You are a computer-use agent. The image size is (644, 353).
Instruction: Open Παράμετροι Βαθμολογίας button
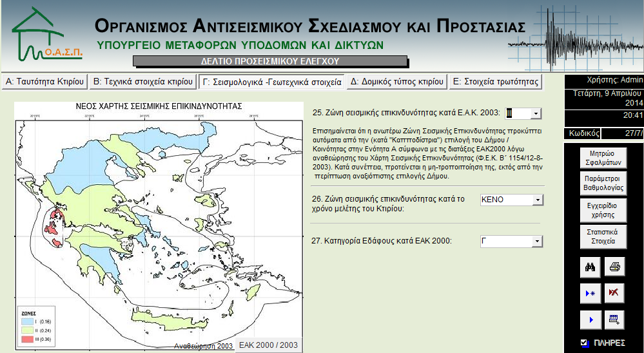tap(603, 184)
